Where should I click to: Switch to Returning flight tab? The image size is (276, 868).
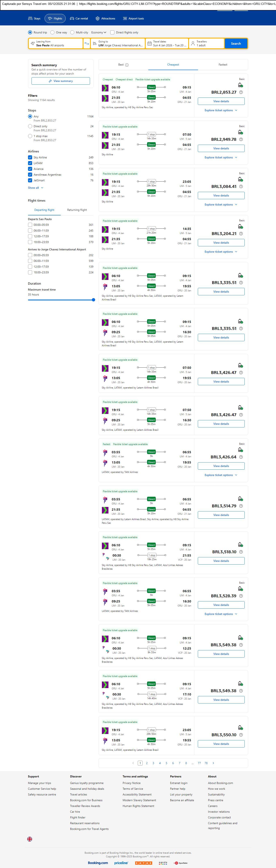click(x=77, y=210)
